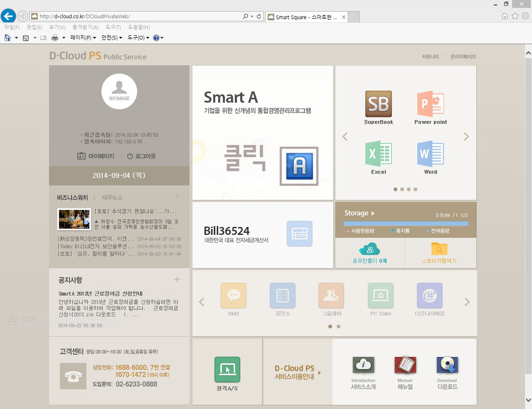Click the Smart A program icon
The height and width of the screenshot is (409, 532).
pyautogui.click(x=299, y=166)
